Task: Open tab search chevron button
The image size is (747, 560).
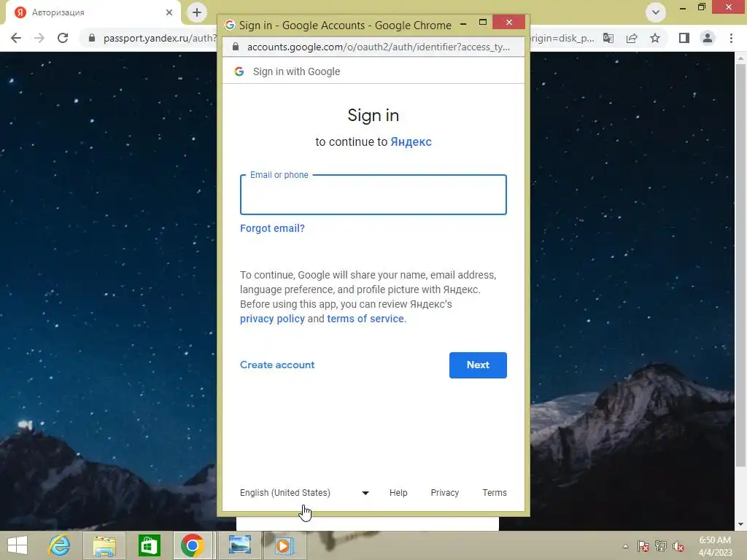Action: (656, 12)
